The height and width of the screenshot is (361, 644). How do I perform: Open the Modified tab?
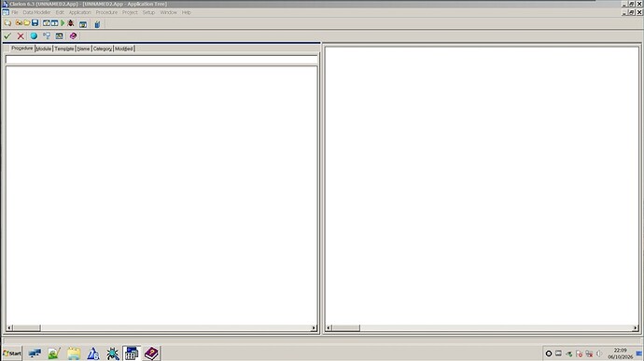123,49
